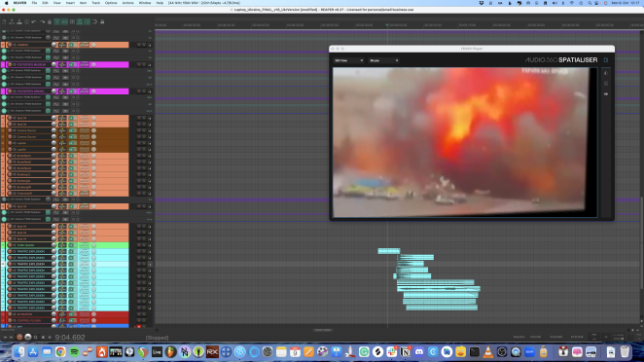Click the Save Project toolbar icon

coord(18,21)
